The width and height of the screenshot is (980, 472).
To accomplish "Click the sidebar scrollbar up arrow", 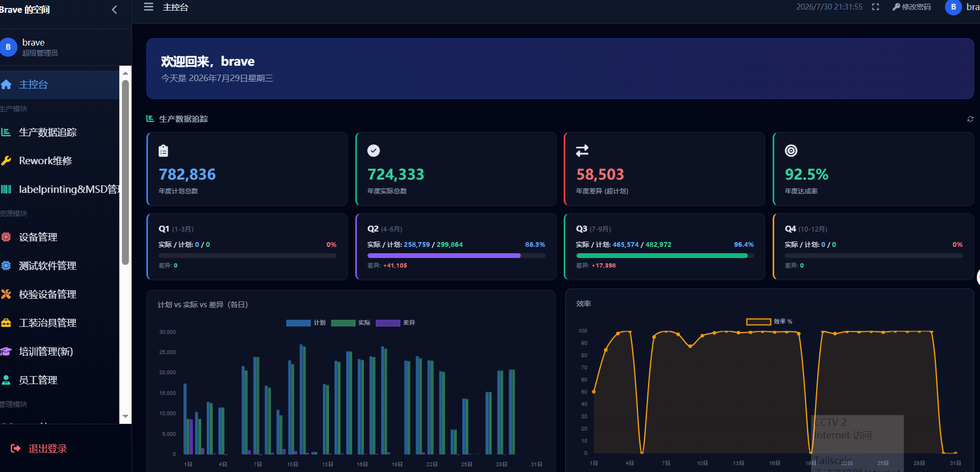I will 125,73.
